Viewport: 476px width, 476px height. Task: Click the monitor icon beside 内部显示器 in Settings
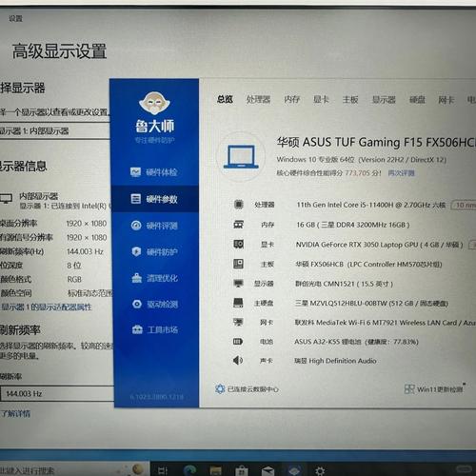click(x=6, y=199)
